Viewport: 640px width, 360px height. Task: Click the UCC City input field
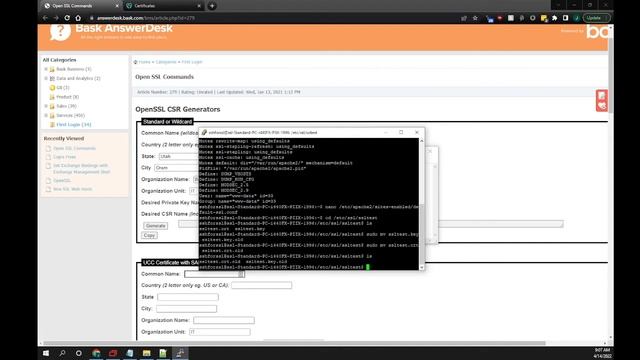(187, 309)
